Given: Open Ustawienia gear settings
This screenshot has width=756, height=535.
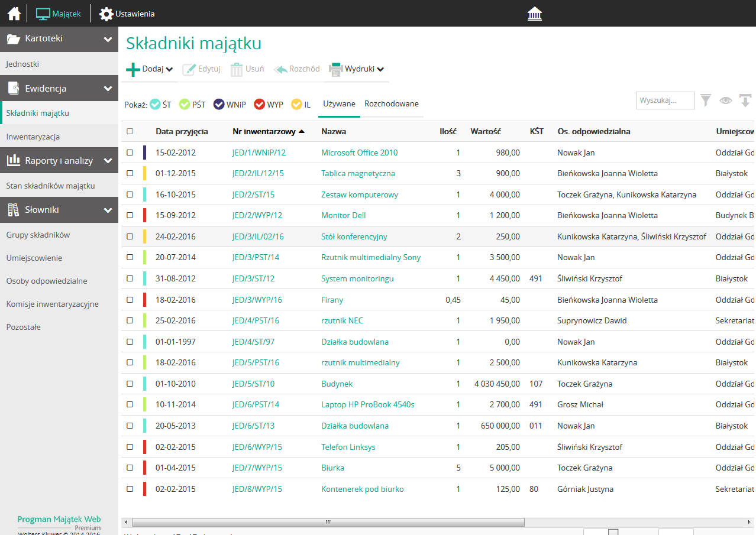Looking at the screenshot, I should click(x=106, y=14).
